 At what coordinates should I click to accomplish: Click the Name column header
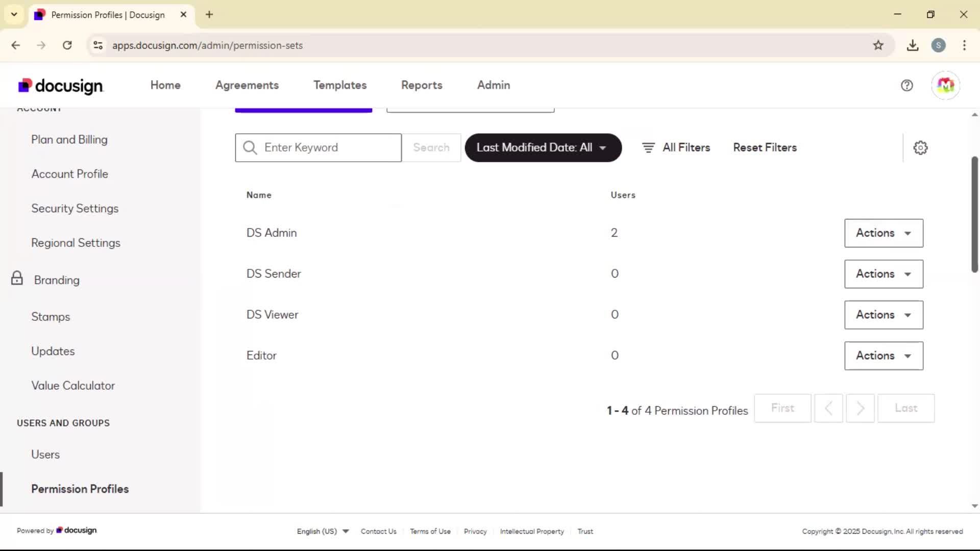coord(259,195)
